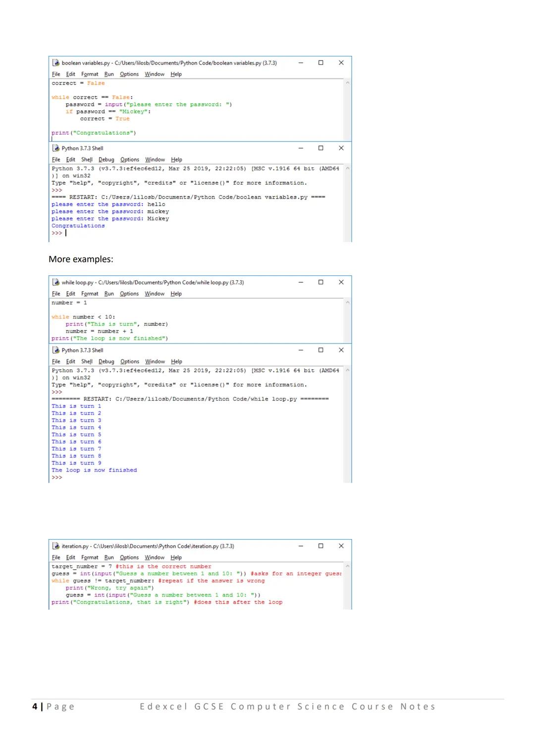This screenshot has width=535, height=756.
Task: Maximize the boolean variables.py editor window
Action: (x=321, y=63)
